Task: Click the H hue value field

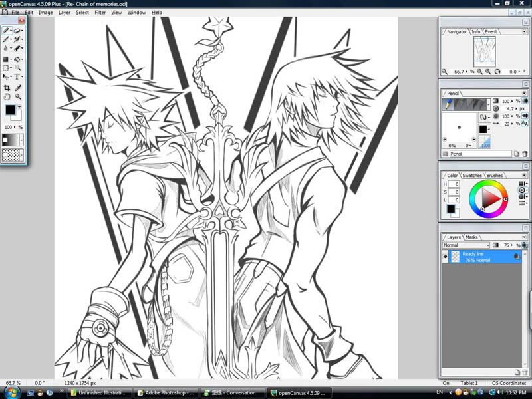Action: (454, 184)
